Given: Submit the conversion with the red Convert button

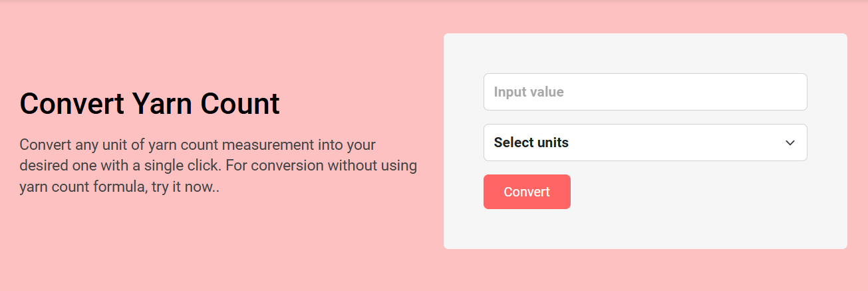Looking at the screenshot, I should (527, 192).
